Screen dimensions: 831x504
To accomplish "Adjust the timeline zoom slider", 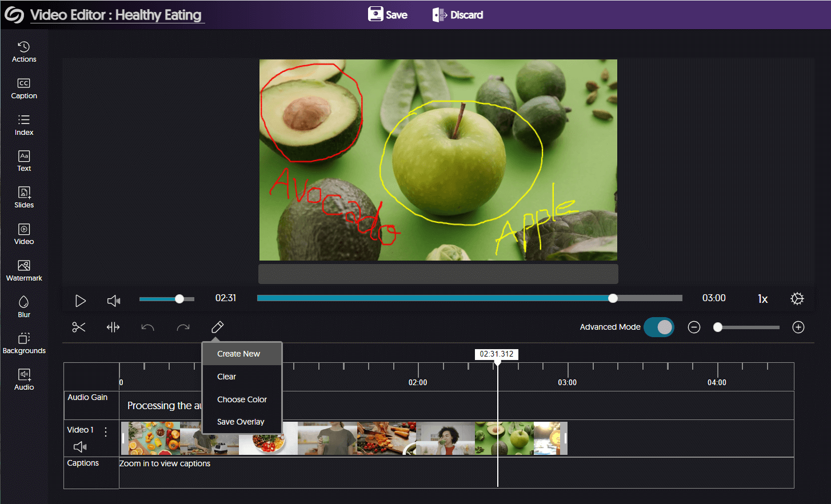I will [746, 327].
